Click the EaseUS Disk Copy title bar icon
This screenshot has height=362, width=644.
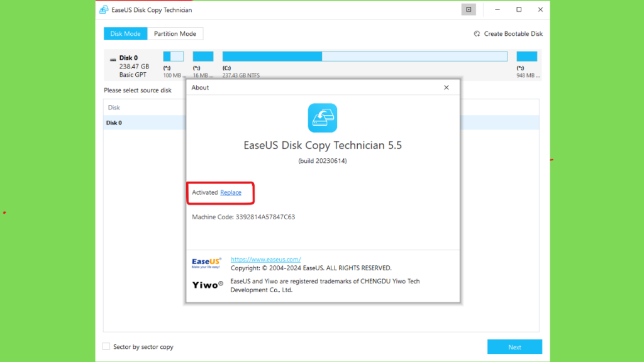pos(104,9)
